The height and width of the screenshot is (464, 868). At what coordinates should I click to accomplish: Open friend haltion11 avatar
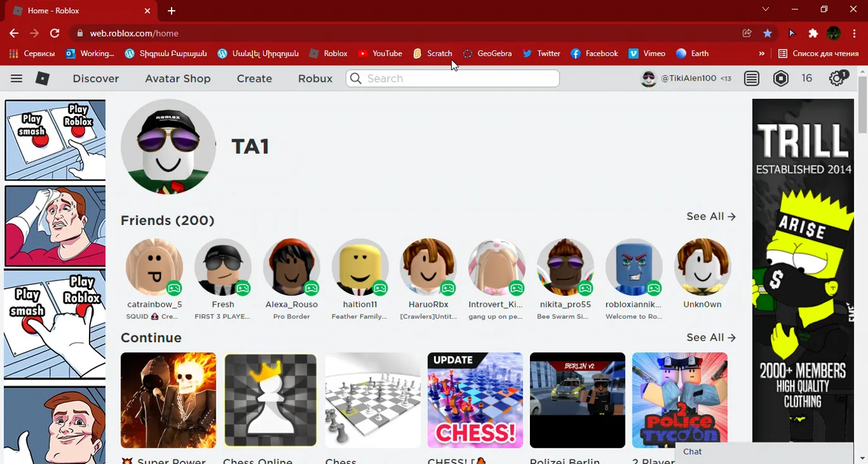[x=360, y=267]
